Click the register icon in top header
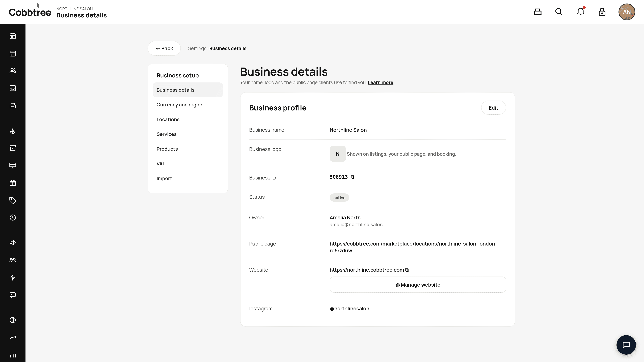The height and width of the screenshot is (362, 644). tap(538, 12)
